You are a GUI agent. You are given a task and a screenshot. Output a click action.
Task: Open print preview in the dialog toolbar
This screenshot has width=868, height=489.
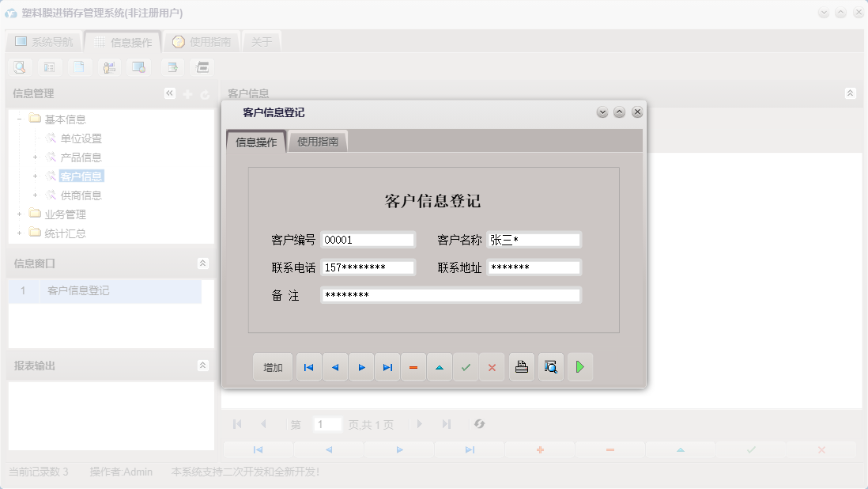[x=550, y=366]
